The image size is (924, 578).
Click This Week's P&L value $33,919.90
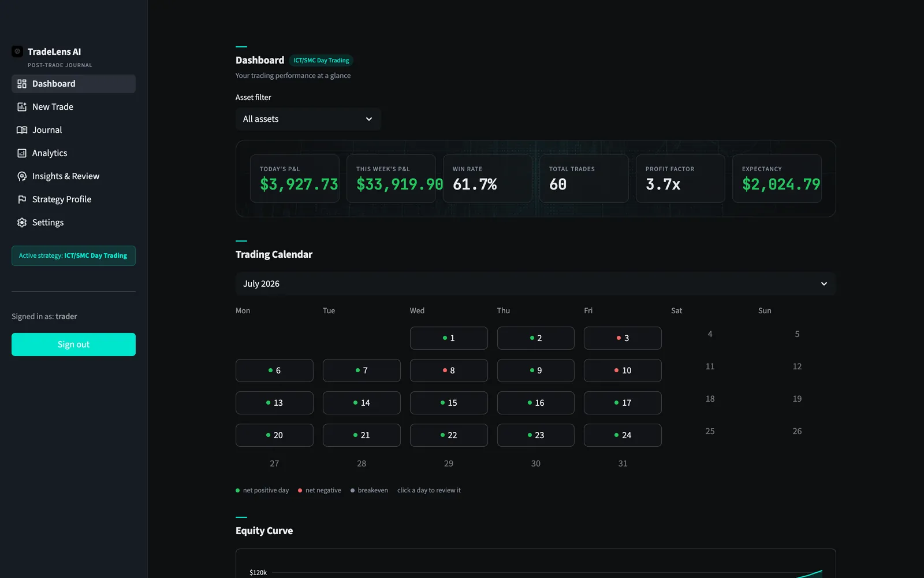tap(400, 184)
